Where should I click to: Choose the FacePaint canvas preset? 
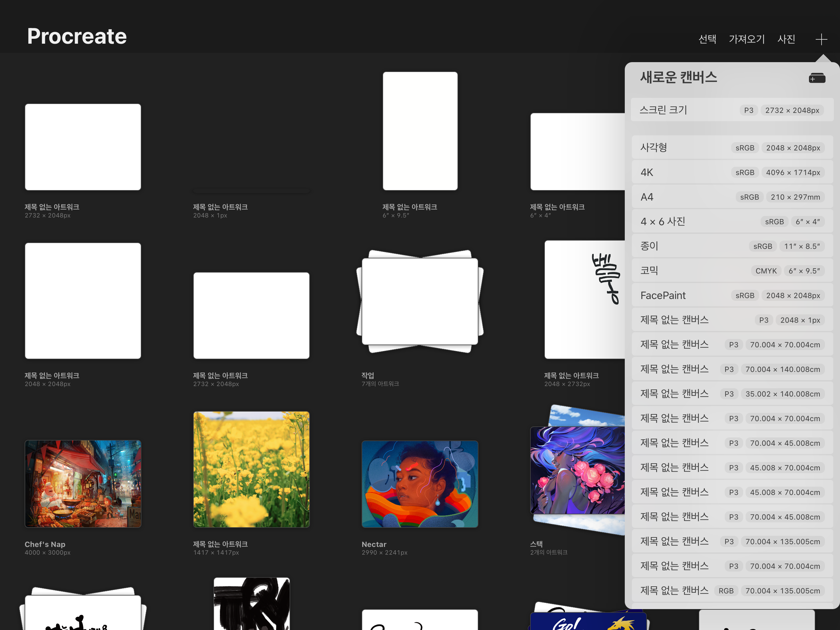(x=732, y=296)
